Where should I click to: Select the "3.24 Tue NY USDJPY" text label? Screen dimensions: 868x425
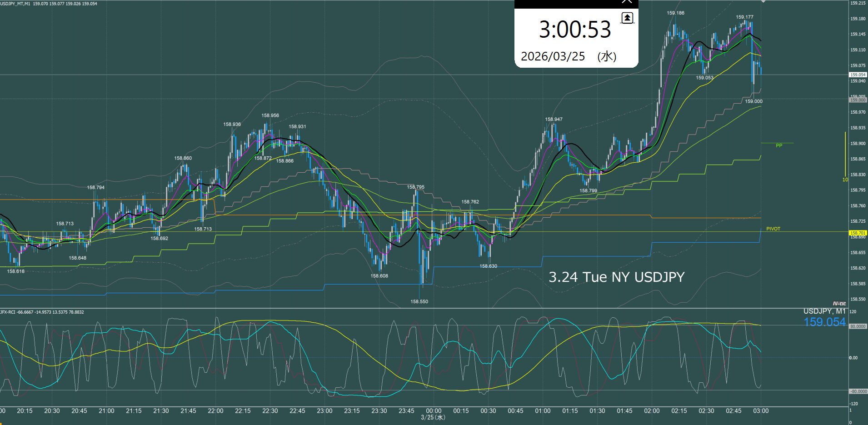[616, 277]
